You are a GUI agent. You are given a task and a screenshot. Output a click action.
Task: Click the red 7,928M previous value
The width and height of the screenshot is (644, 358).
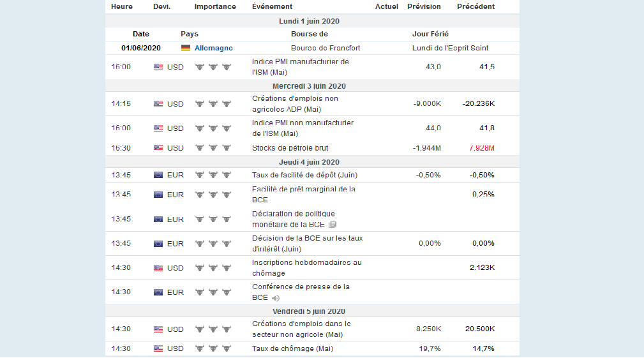click(x=482, y=148)
